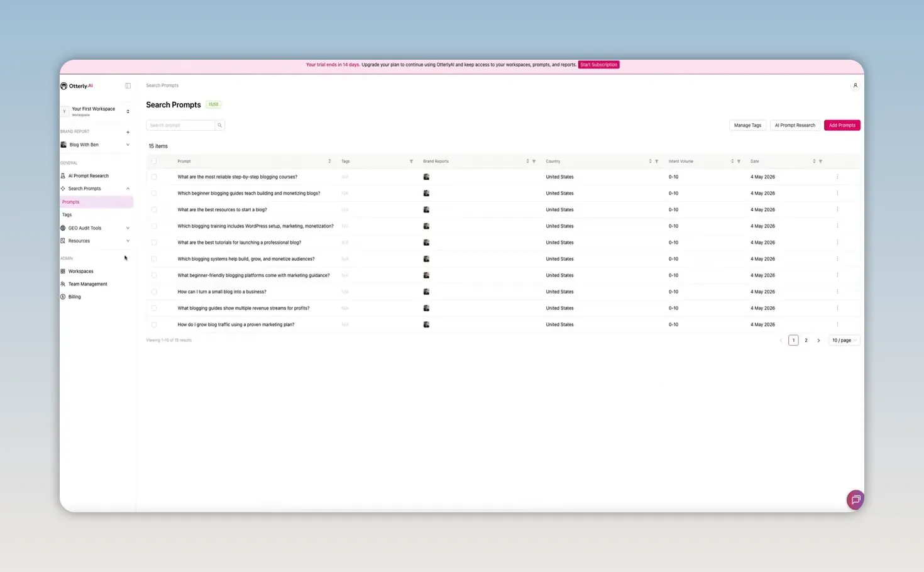Screen dimensions: 924x572
Task: Sort the Intent Volume column
Action: [x=732, y=162]
